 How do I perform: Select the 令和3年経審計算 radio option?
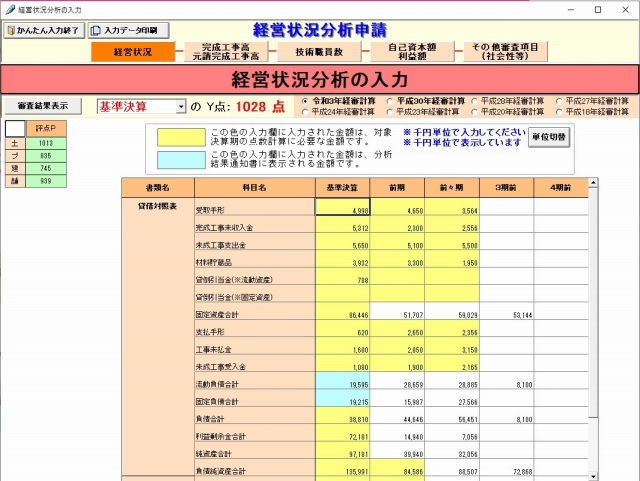tap(306, 101)
